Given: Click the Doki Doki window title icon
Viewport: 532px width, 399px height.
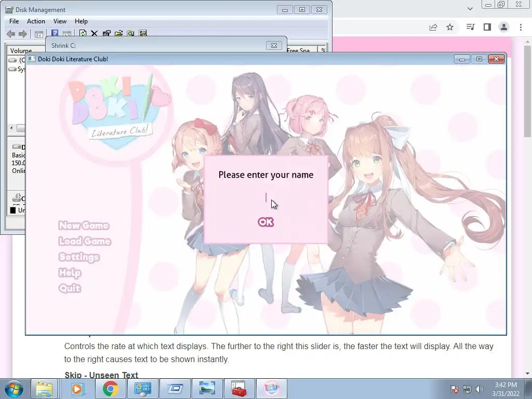Looking at the screenshot, I should pyautogui.click(x=31, y=59).
